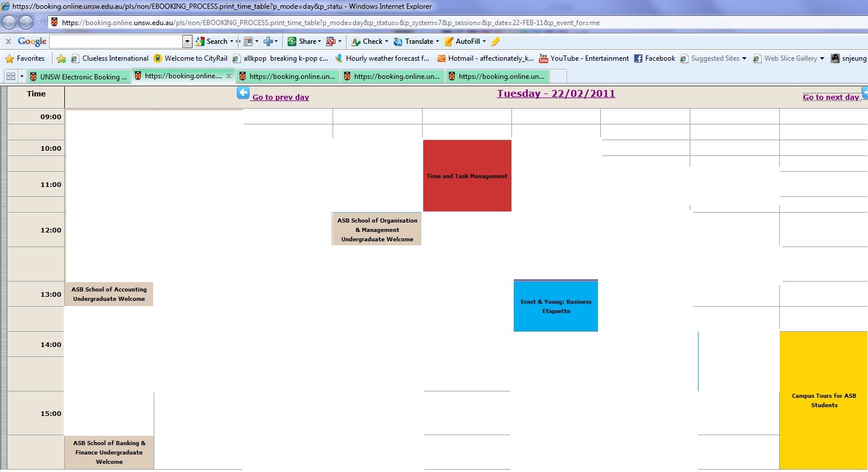This screenshot has width=868, height=472.
Task: Open the Ernst & Young: Business Etiquette event
Action: pyautogui.click(x=555, y=306)
